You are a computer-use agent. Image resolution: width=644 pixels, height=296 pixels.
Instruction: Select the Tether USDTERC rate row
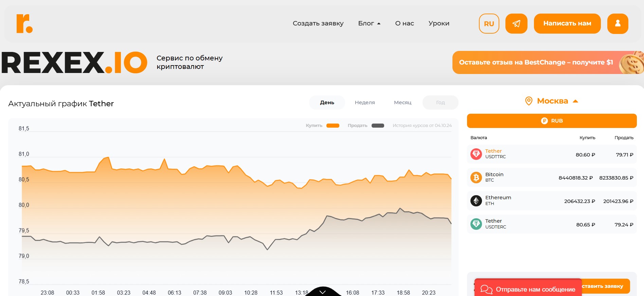(x=552, y=224)
